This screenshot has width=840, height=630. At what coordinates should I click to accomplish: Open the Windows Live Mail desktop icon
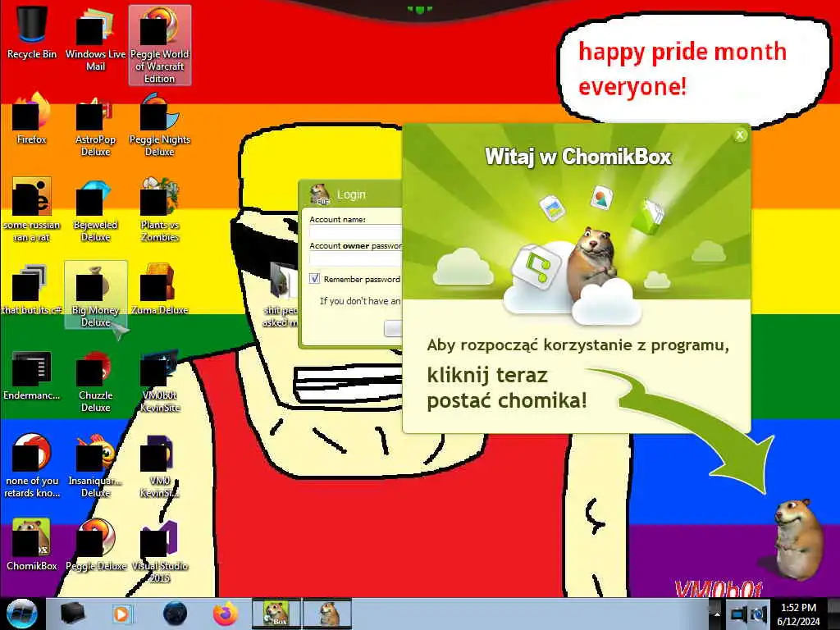pyautogui.click(x=95, y=39)
